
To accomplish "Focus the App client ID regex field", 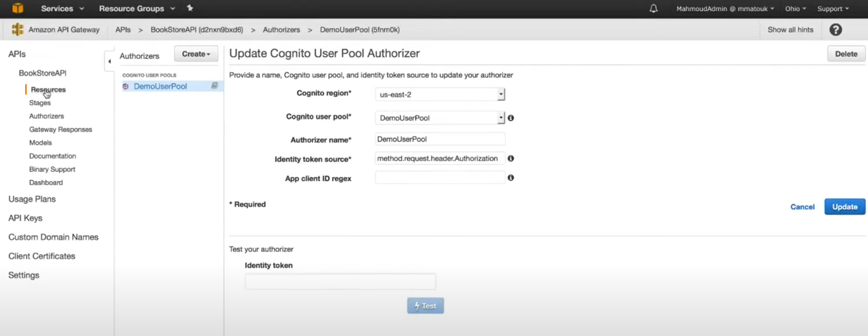I will coord(440,178).
